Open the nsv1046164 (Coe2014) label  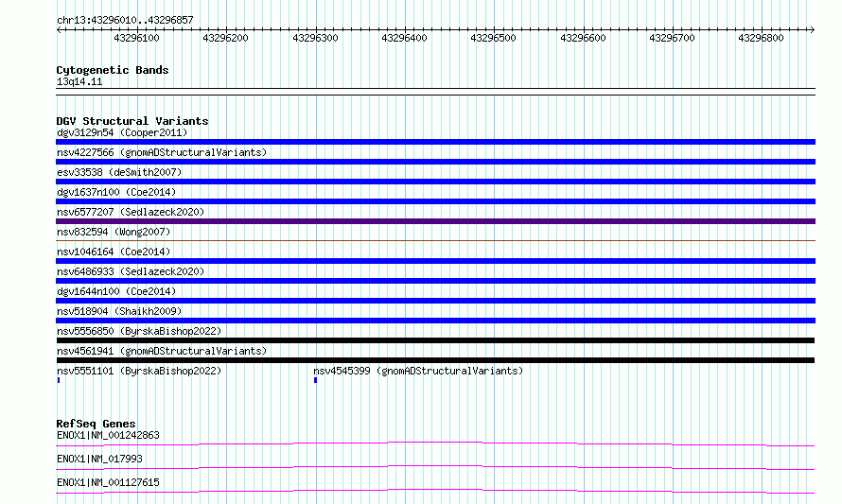coord(114,252)
